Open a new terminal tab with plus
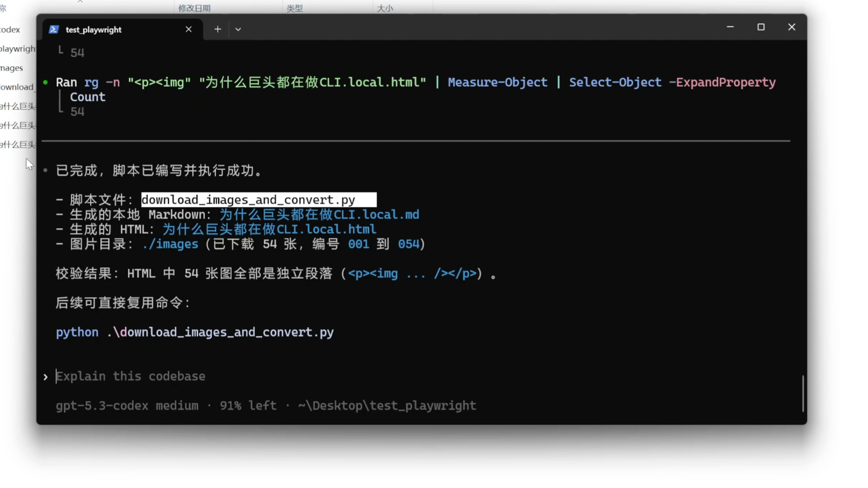This screenshot has width=868, height=488. (x=218, y=29)
